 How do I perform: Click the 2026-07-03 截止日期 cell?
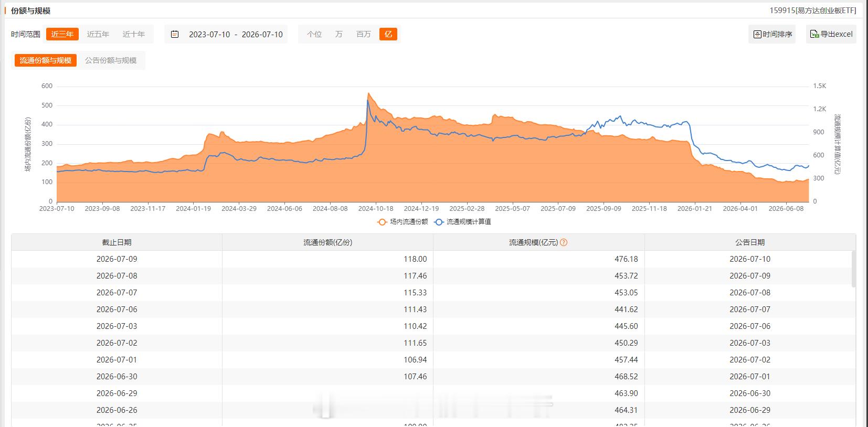tap(117, 326)
